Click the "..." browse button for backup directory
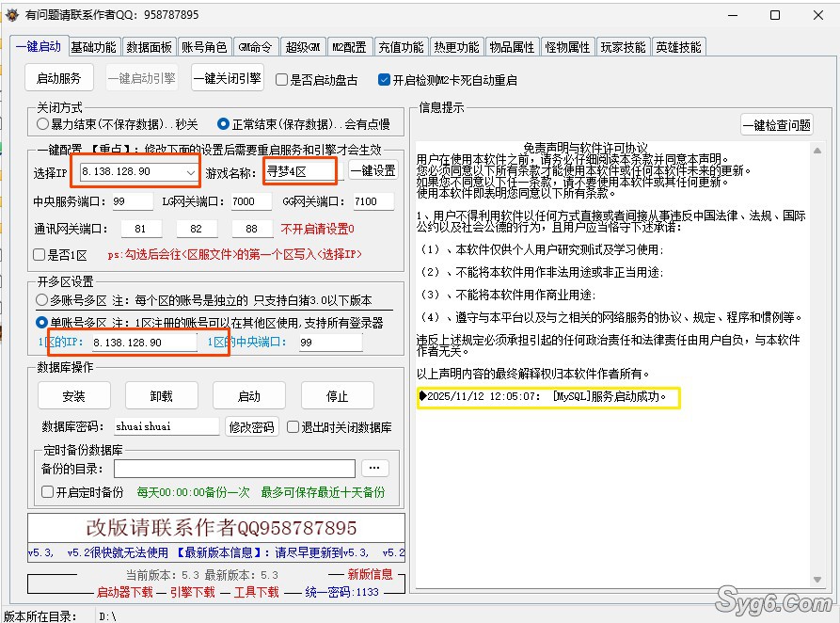The width and height of the screenshot is (840, 623). 374,468
